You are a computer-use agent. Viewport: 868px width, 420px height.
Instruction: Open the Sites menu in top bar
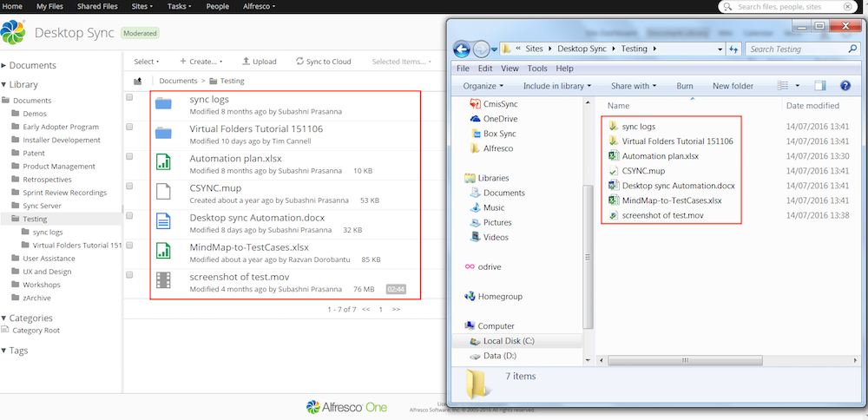point(141,6)
